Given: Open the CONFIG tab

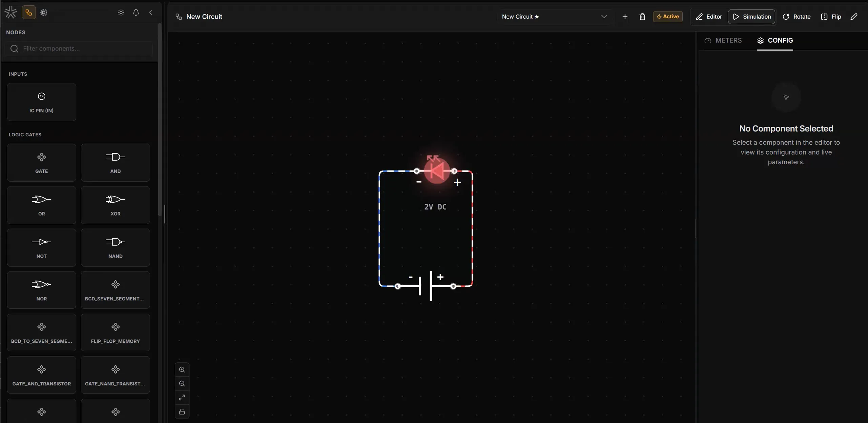Looking at the screenshot, I should click(775, 41).
